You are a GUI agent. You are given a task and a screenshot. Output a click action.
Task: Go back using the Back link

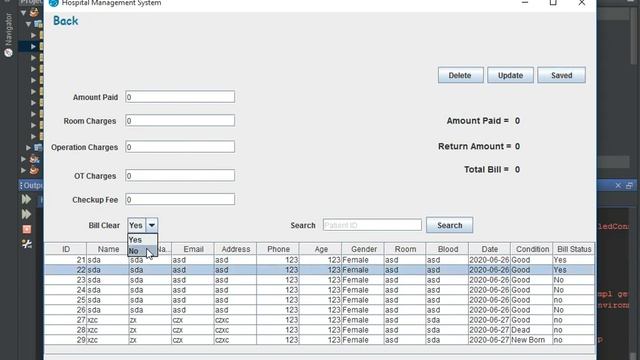(65, 21)
